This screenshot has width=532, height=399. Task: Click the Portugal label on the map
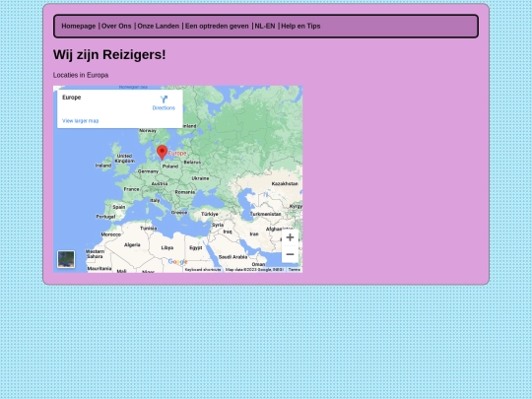[x=105, y=217]
